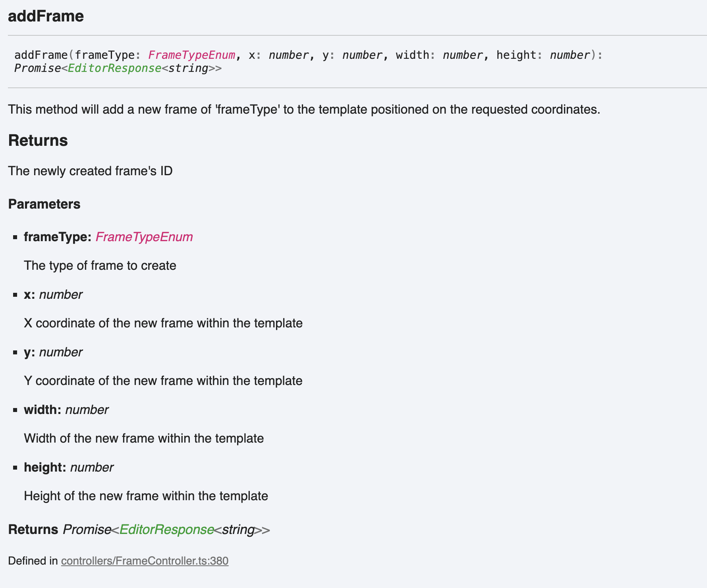
Task: Open FrameTypeEnum link in Parameters list
Action: (144, 237)
